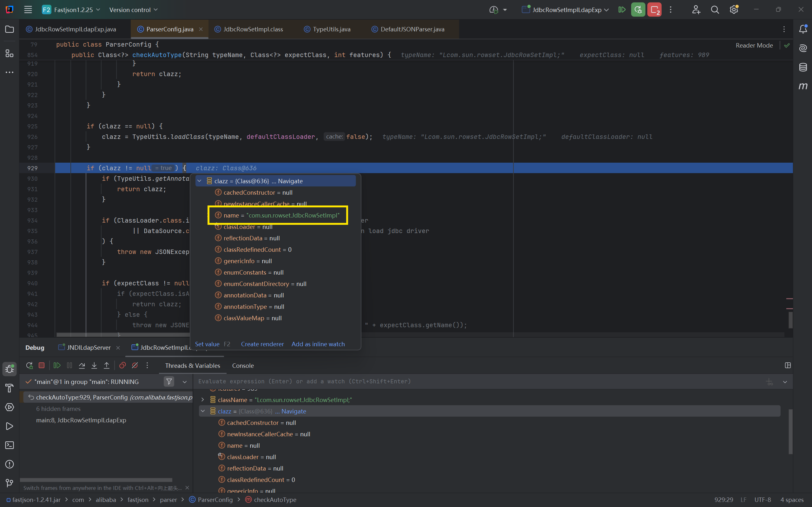Open Search Everywhere magnifier
Screen dimensions: 812x507
click(x=715, y=10)
